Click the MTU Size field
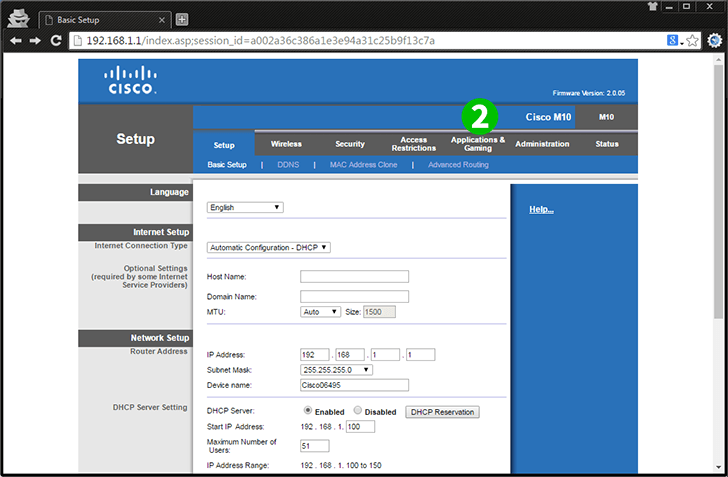This screenshot has width=728, height=477. 379,312
